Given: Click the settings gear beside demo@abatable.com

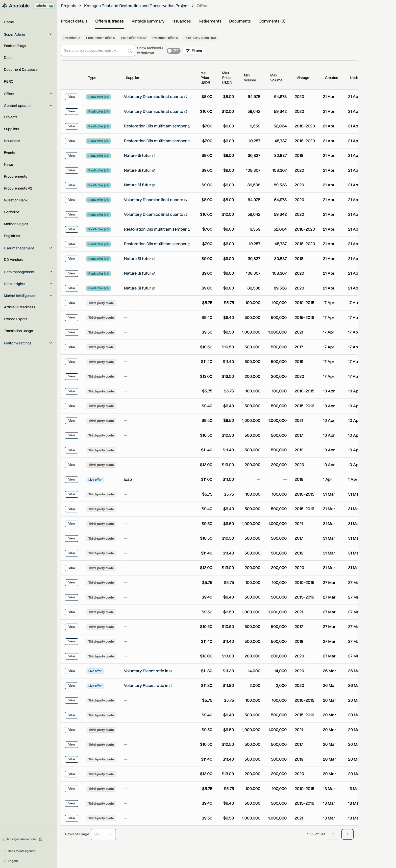Looking at the screenshot, I should tap(41, 839).
